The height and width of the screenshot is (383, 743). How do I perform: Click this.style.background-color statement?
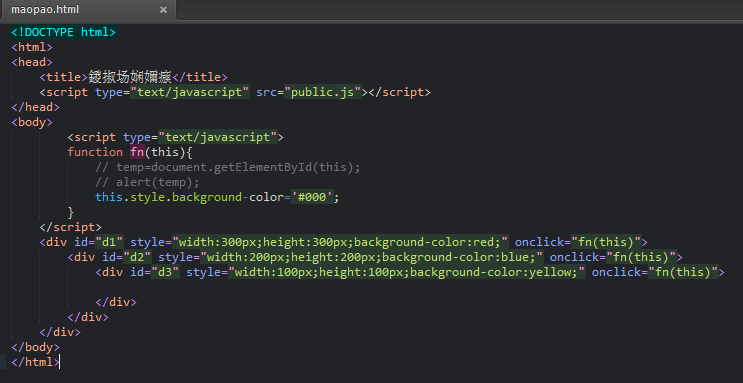click(217, 197)
